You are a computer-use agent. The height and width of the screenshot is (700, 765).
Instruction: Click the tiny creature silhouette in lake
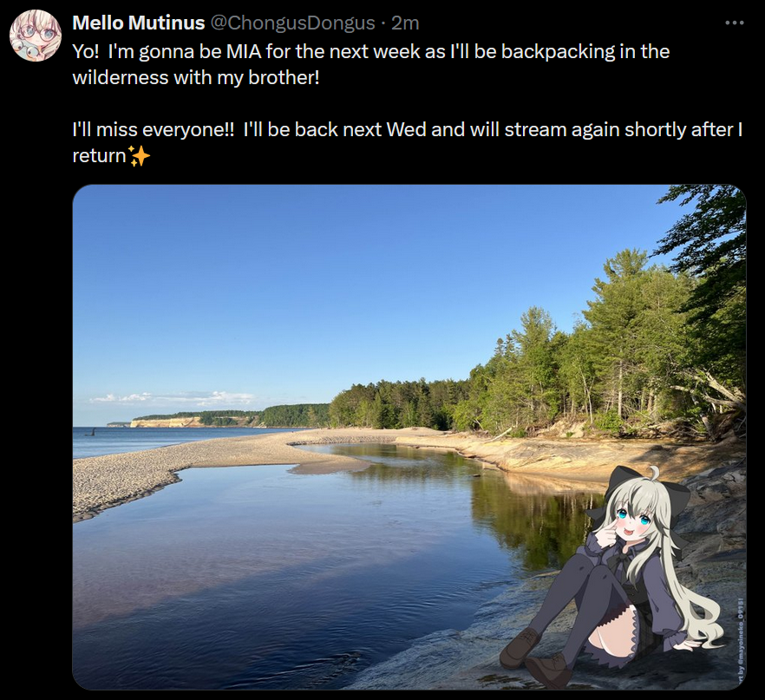click(91, 432)
